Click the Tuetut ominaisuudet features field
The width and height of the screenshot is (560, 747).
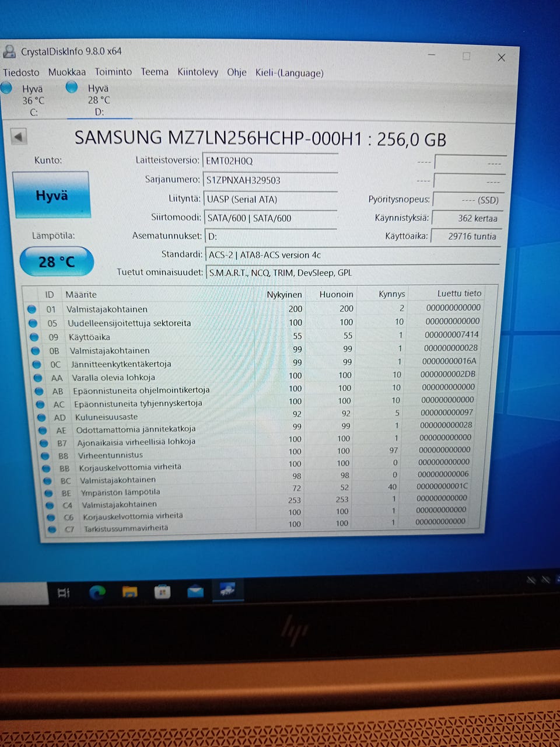(353, 273)
